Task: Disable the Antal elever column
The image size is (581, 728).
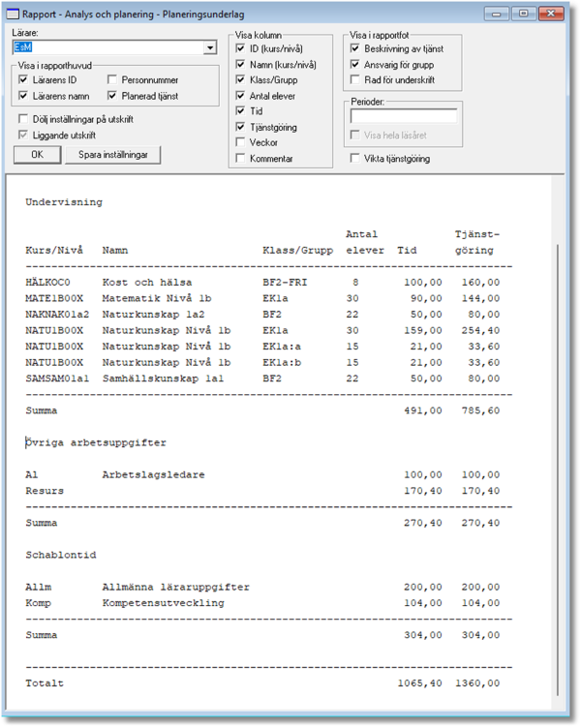Action: [241, 96]
